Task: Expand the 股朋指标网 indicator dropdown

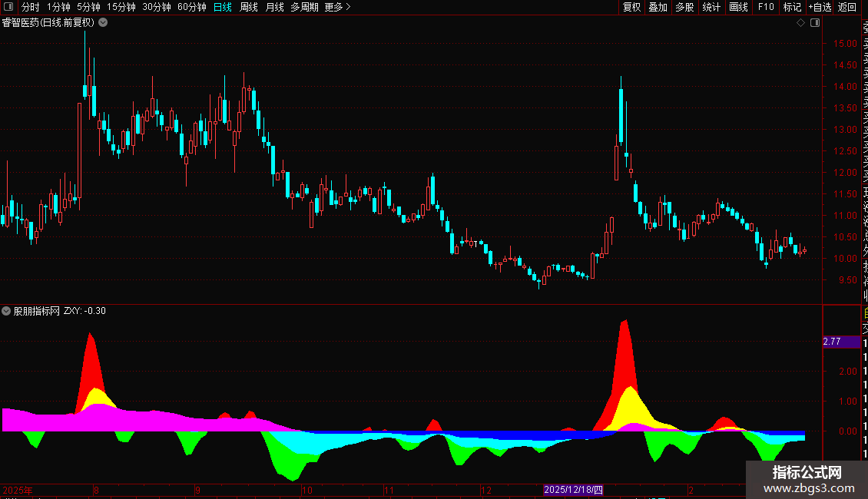Action: click(x=6, y=311)
